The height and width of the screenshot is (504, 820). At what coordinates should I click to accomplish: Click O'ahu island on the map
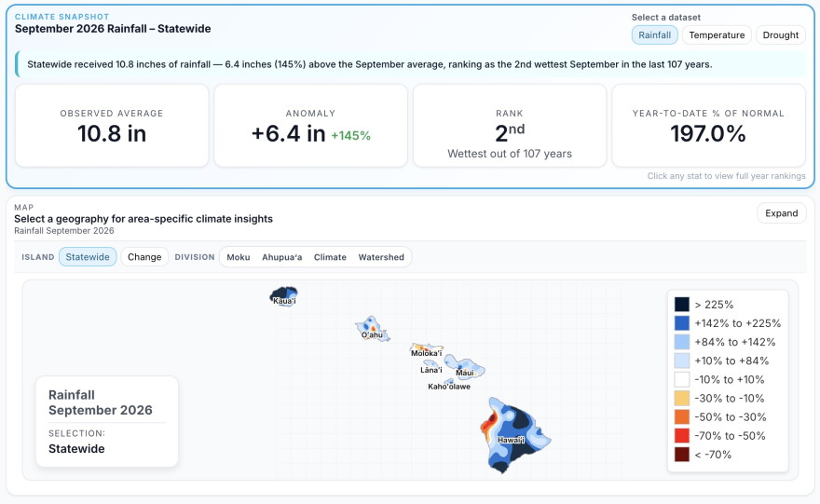[x=372, y=329]
